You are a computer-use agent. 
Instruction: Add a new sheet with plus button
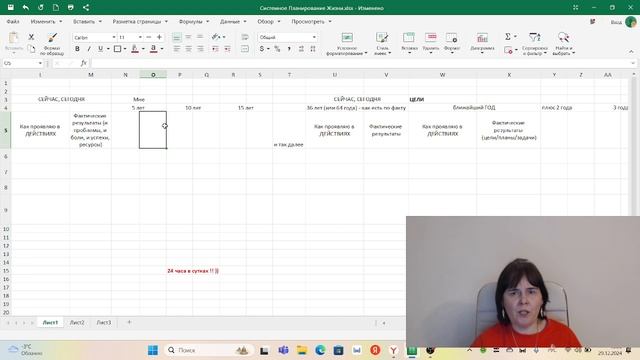tap(129, 322)
